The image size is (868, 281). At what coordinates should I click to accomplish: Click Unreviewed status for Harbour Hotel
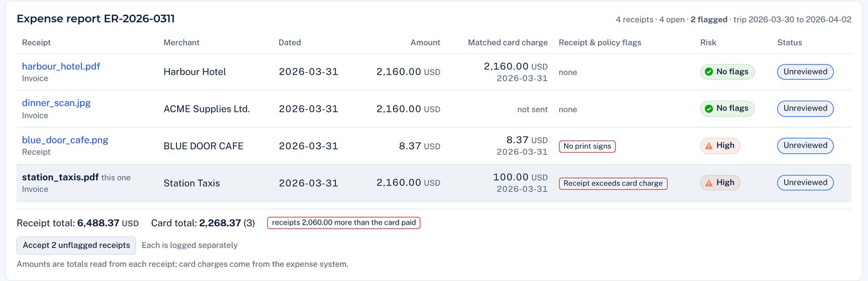[x=805, y=72]
